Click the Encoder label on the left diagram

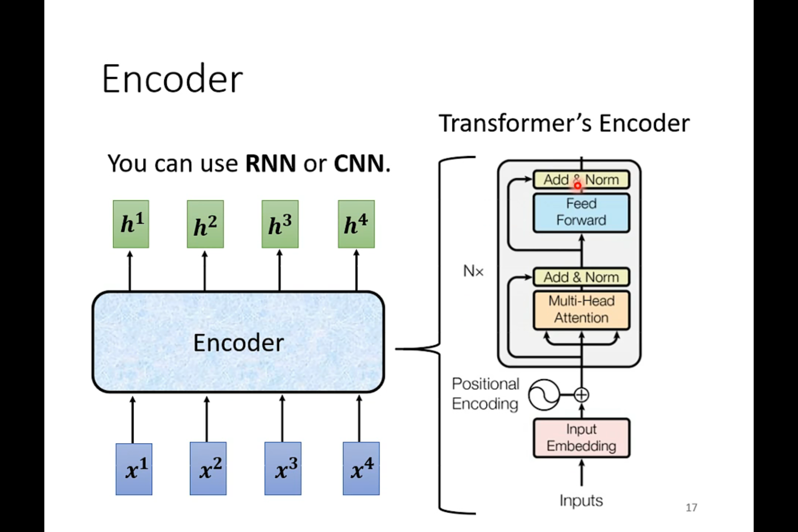(x=238, y=341)
